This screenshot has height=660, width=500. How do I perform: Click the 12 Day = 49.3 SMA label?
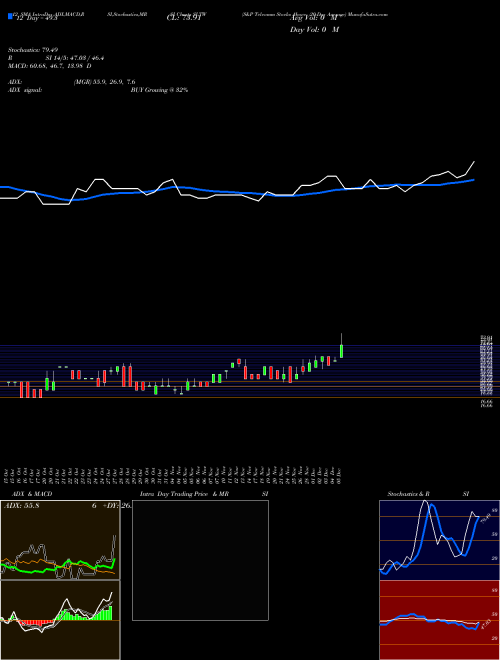(x=35, y=18)
